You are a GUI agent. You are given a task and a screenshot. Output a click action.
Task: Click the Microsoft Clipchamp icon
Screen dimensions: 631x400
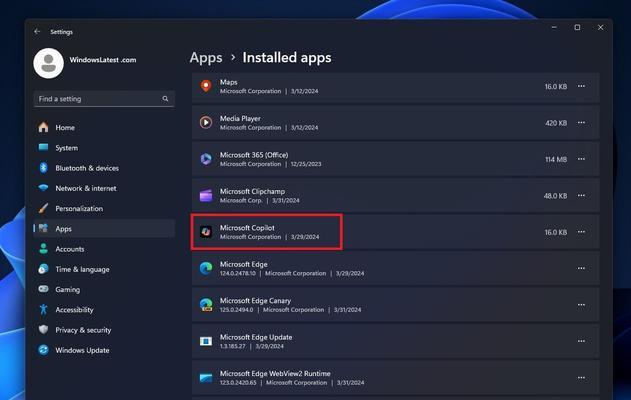coord(206,196)
